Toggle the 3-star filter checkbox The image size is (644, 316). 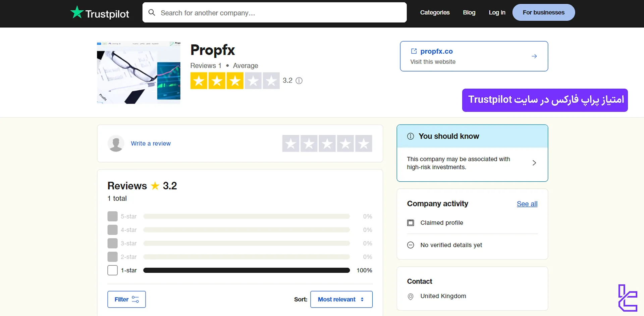click(113, 243)
